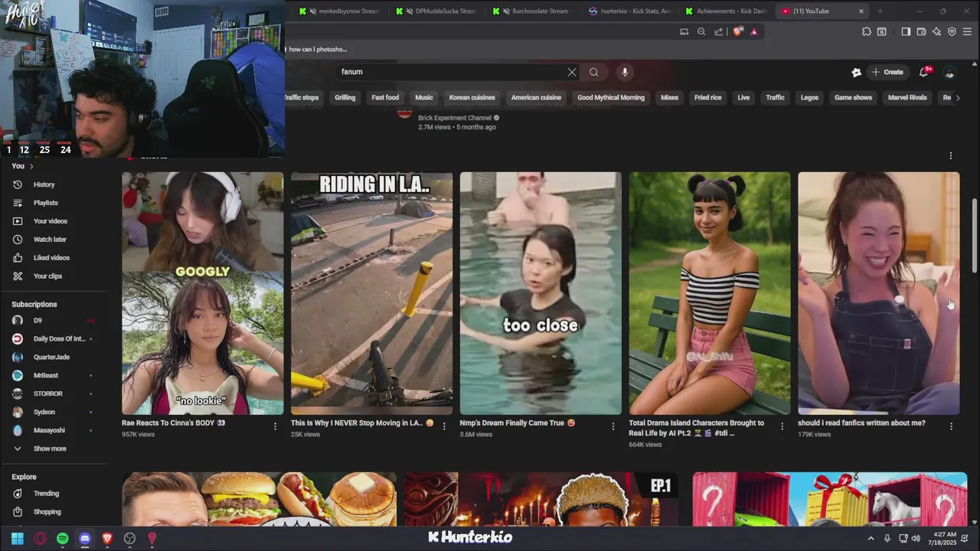Switch to the hunterkio Kick Stats tab

[630, 11]
